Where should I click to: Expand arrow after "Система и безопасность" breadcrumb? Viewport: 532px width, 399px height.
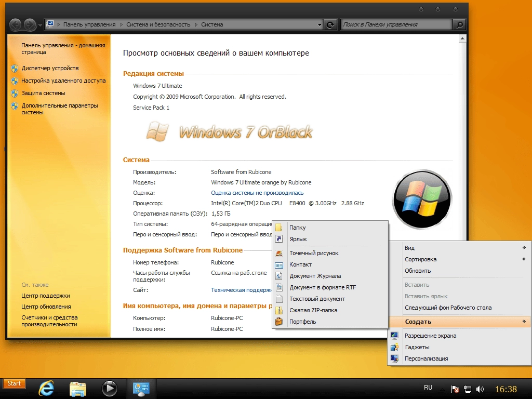[x=196, y=24]
